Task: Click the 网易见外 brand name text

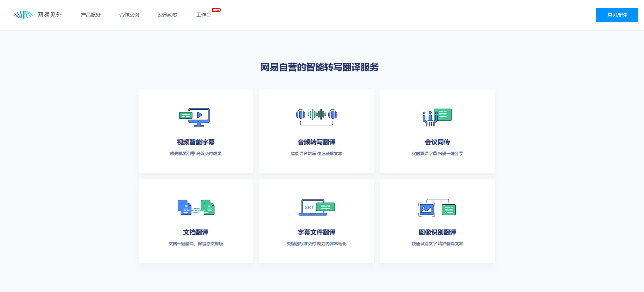Action: tap(50, 15)
